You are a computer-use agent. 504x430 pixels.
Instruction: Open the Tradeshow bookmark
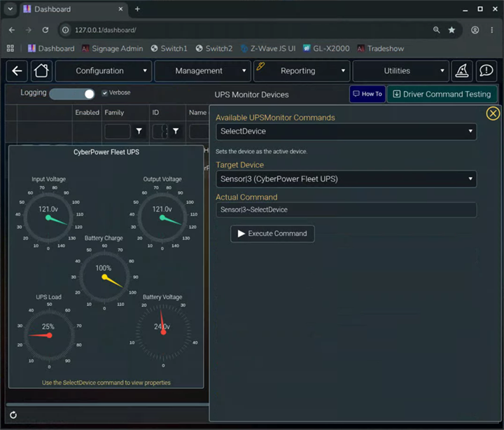(381, 48)
